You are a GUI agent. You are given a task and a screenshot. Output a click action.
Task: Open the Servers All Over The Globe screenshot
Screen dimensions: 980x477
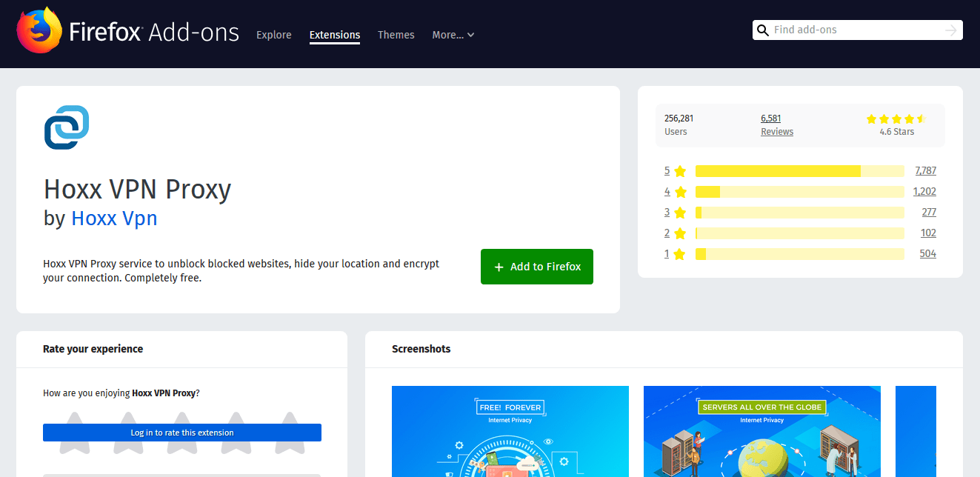[x=762, y=431]
